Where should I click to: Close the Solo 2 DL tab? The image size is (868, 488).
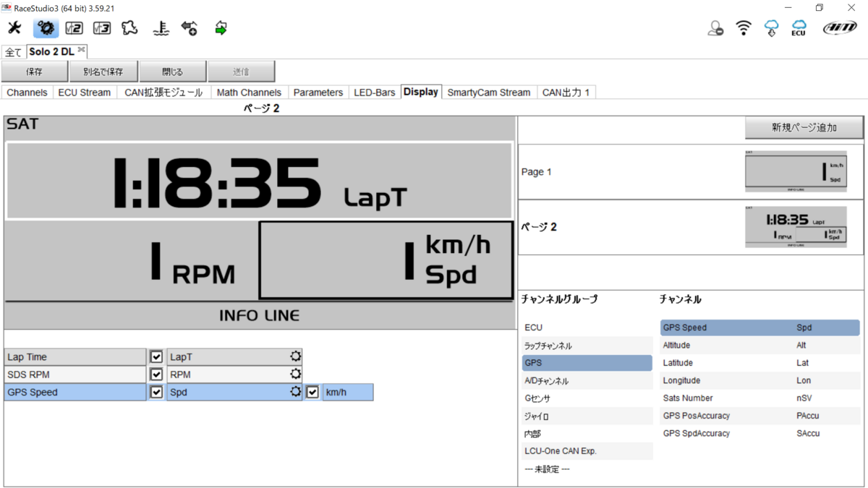click(81, 50)
